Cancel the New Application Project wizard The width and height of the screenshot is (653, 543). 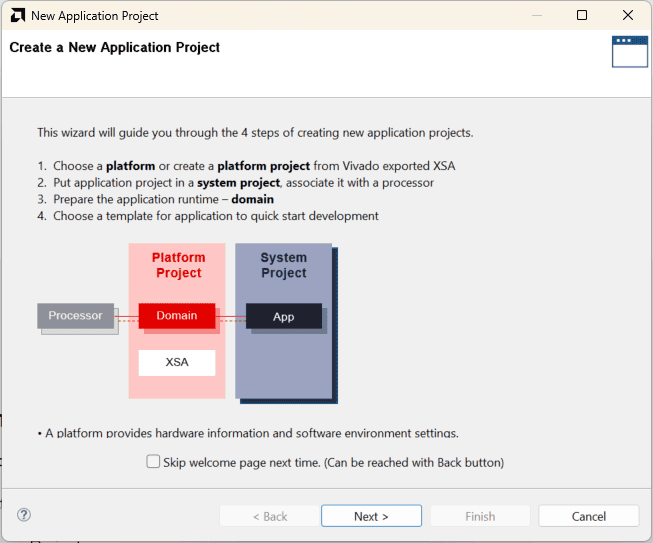[588, 516]
